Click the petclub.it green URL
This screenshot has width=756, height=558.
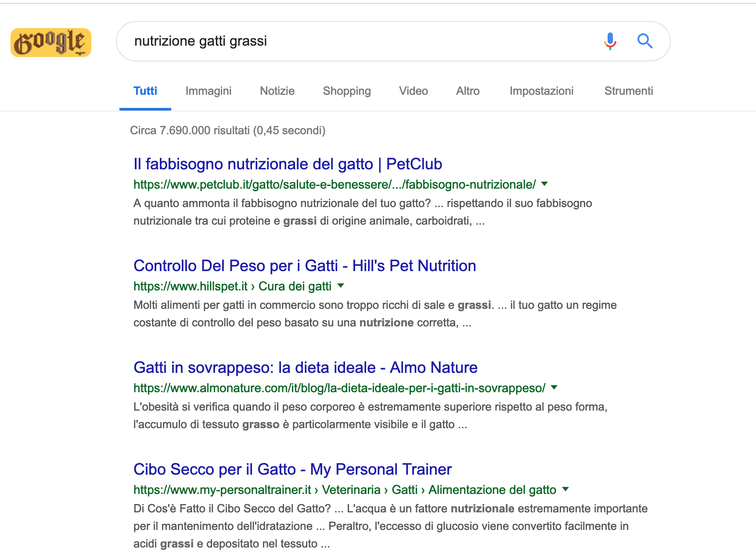335,185
